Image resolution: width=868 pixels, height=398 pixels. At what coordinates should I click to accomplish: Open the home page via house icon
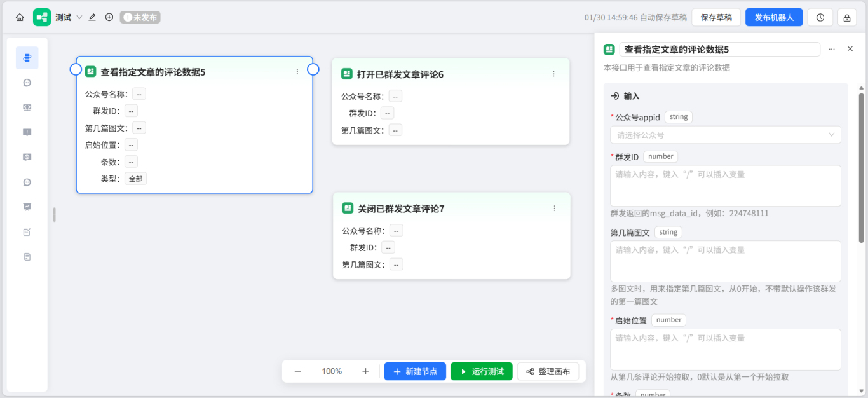click(x=19, y=17)
